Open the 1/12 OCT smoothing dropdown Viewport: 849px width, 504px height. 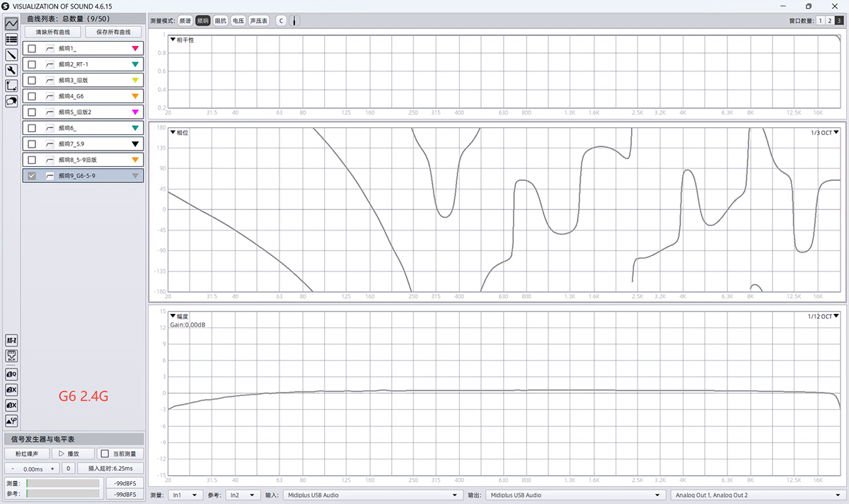click(x=823, y=316)
